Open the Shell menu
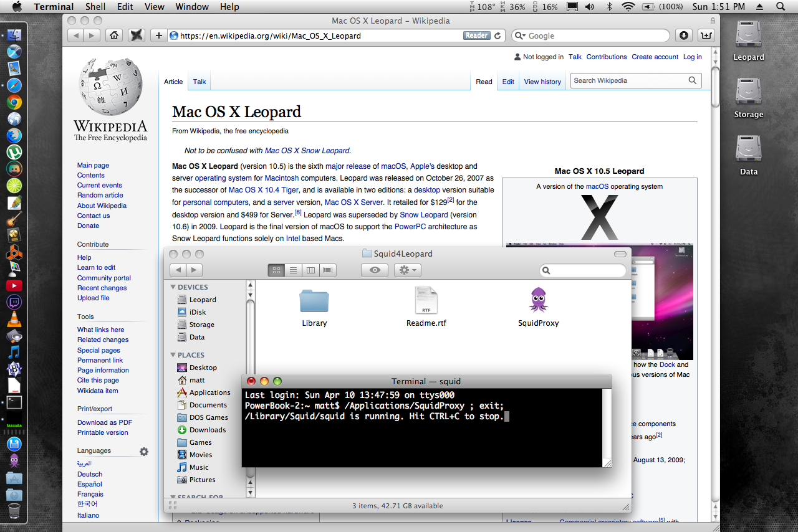798x532 pixels. pyautogui.click(x=95, y=7)
